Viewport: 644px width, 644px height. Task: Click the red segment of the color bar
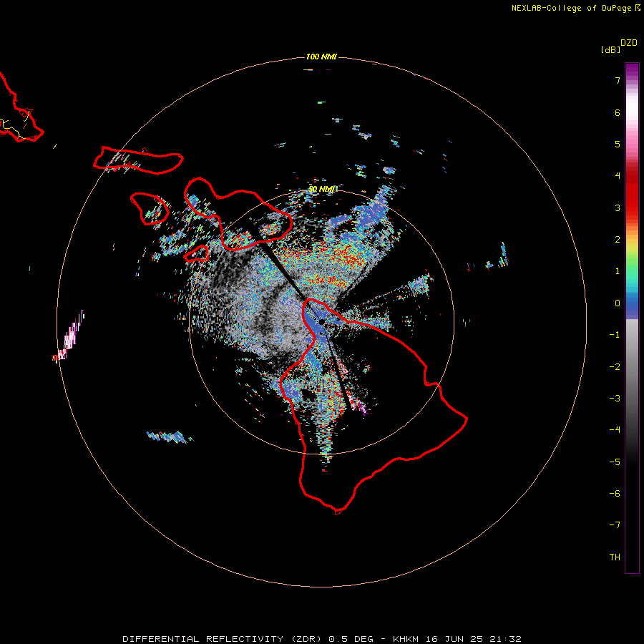[632, 193]
